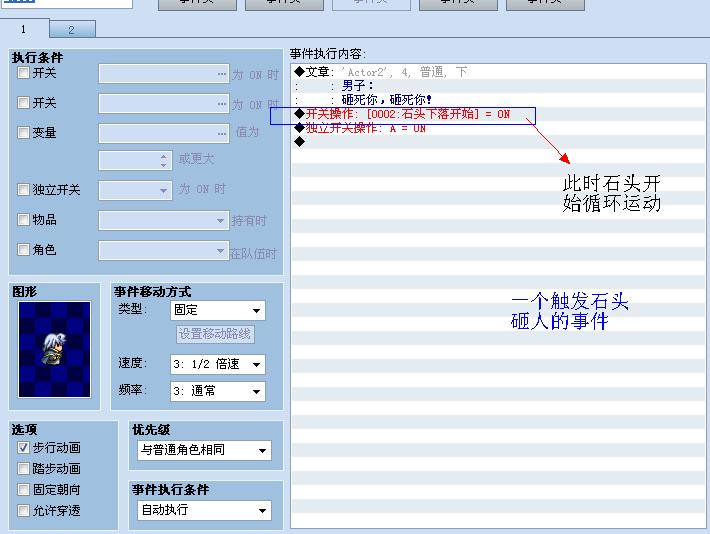
Task: Enable the 角色 condition checkbox
Action: pos(23,250)
